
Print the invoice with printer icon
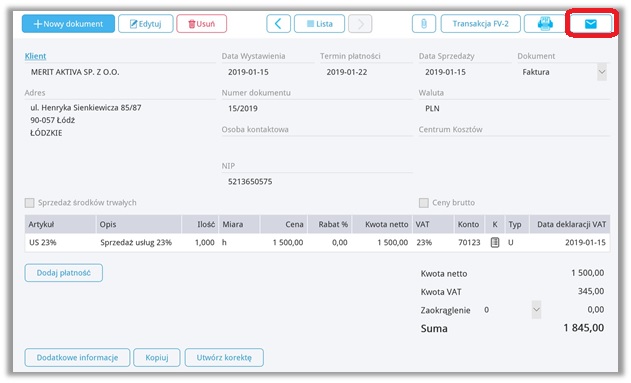(x=545, y=24)
